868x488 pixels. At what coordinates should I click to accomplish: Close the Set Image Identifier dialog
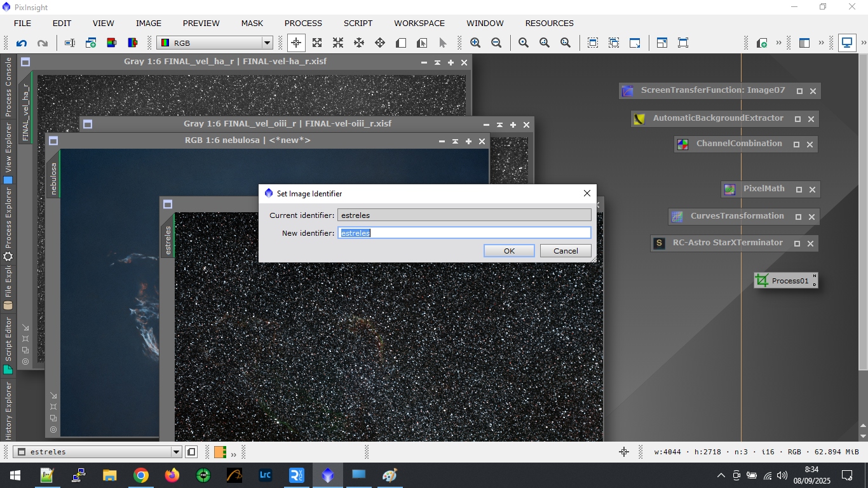tap(587, 193)
